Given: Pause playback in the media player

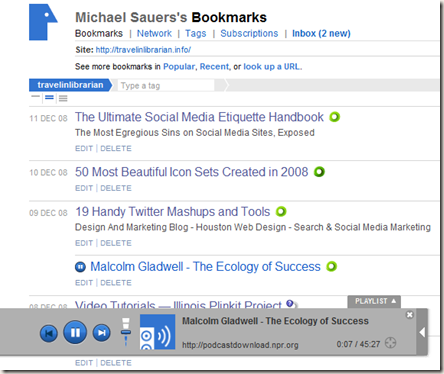Looking at the screenshot, I should click(x=75, y=332).
